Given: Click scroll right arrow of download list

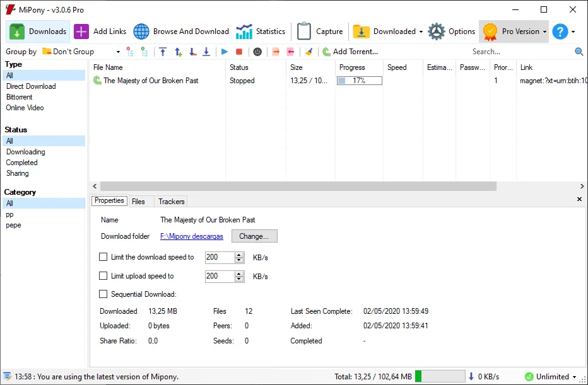Looking at the screenshot, I should 582,186.
